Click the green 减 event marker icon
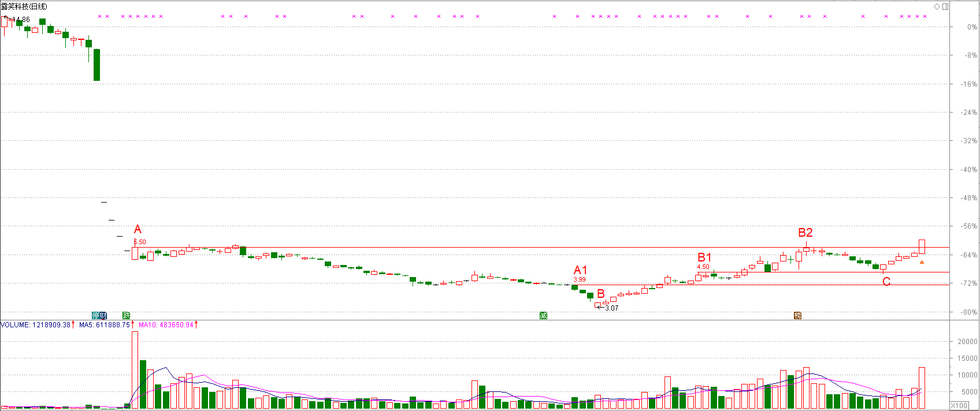 point(543,315)
